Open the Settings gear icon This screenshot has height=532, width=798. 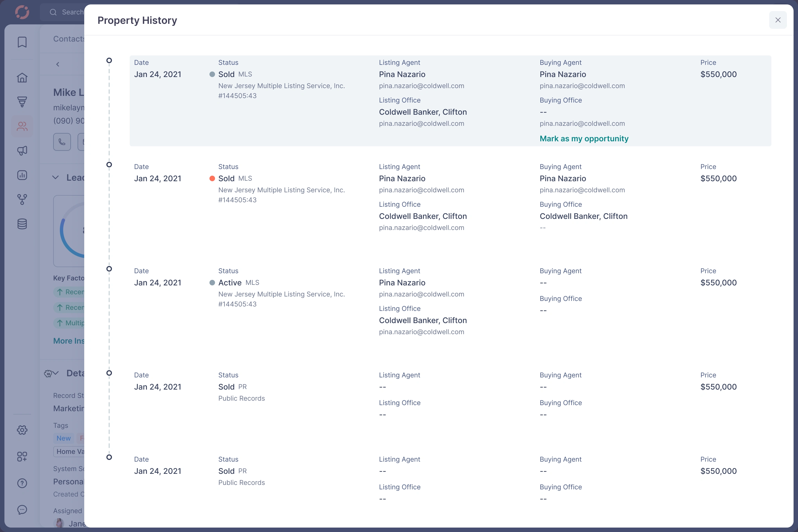(22, 430)
